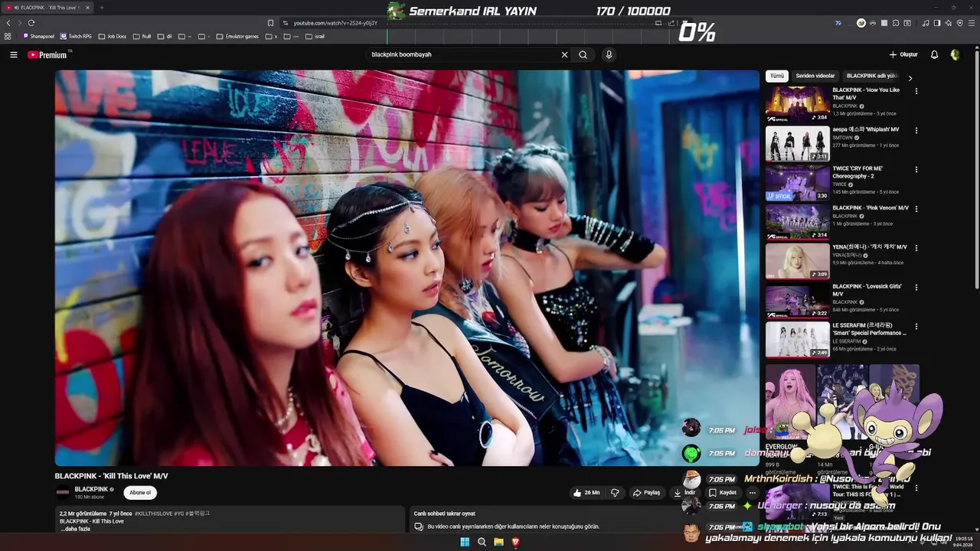
Task: Open the account avatar menu
Action: (955, 54)
